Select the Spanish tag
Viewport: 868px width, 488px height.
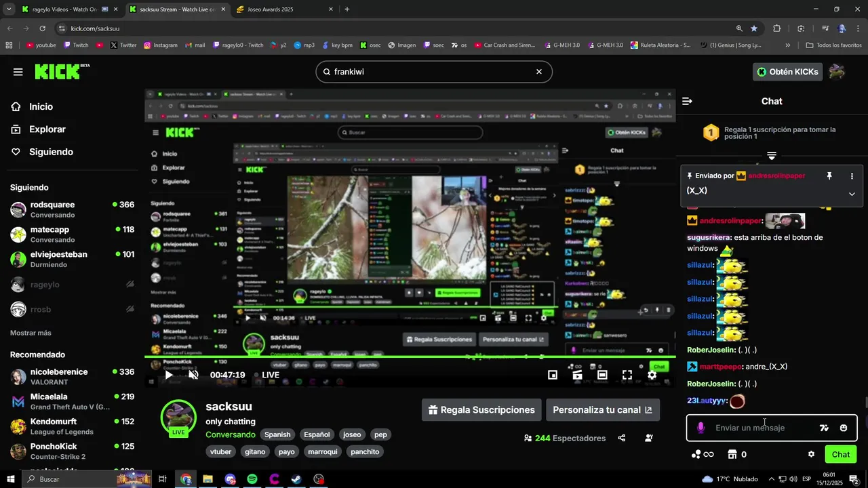click(277, 434)
